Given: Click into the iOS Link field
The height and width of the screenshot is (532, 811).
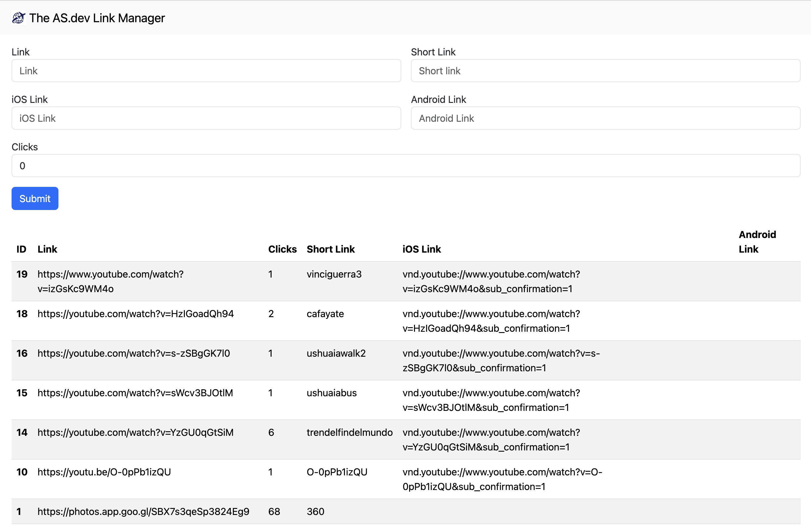Looking at the screenshot, I should pos(206,118).
